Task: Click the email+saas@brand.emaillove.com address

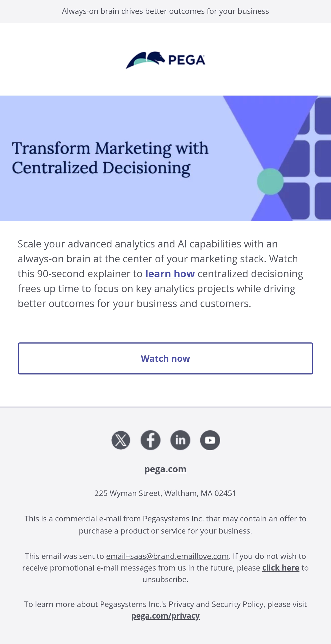Action: pos(167,556)
